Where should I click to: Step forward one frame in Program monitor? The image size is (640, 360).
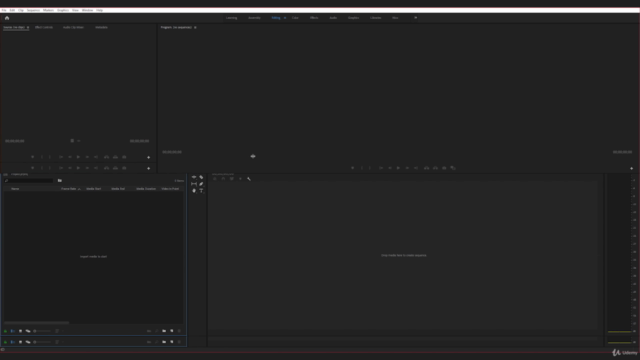click(x=407, y=168)
